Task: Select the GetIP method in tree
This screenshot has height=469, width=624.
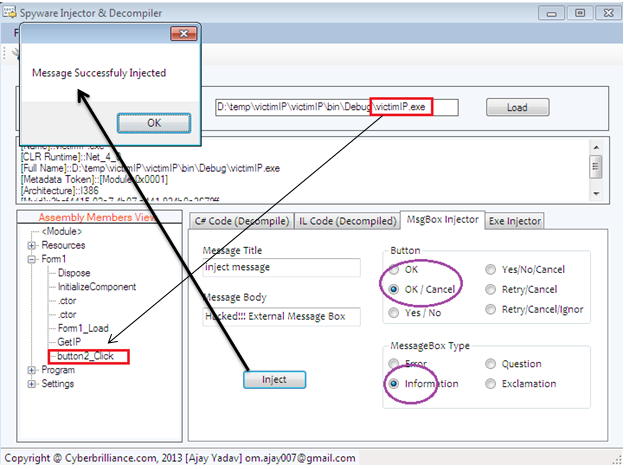Action: (x=72, y=342)
